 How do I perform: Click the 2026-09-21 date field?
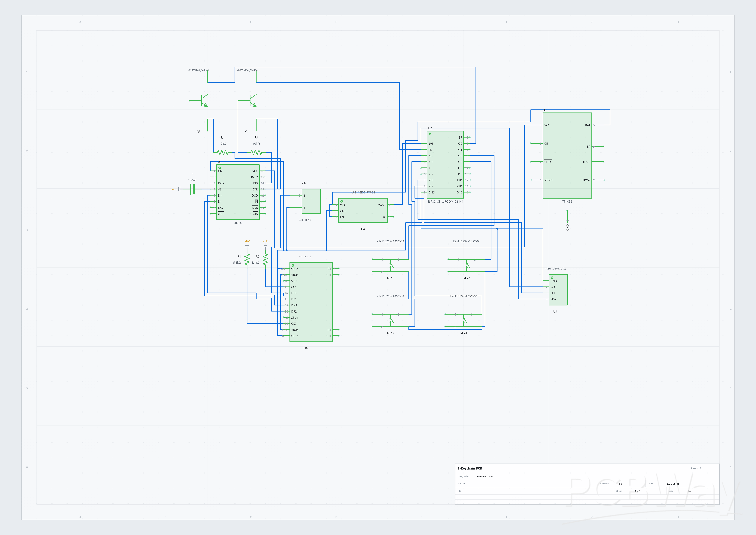pyautogui.click(x=673, y=484)
